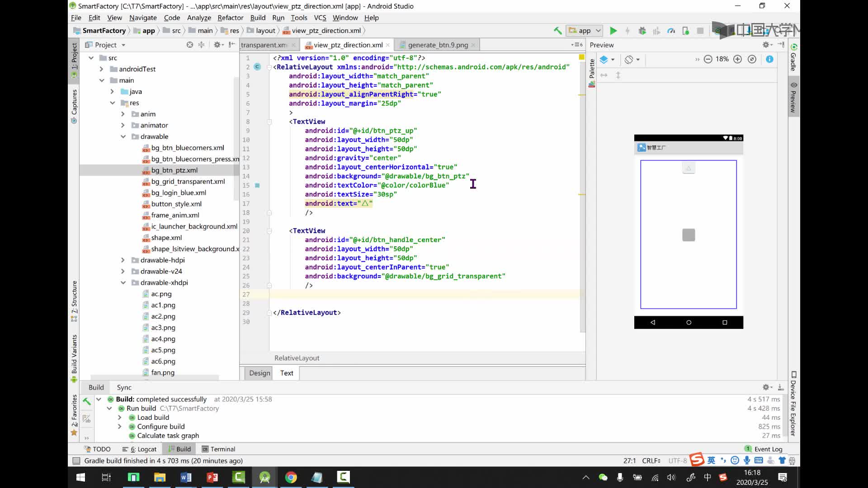Click the CRLF line separator indicator
The height and width of the screenshot is (488, 868).
point(651,461)
